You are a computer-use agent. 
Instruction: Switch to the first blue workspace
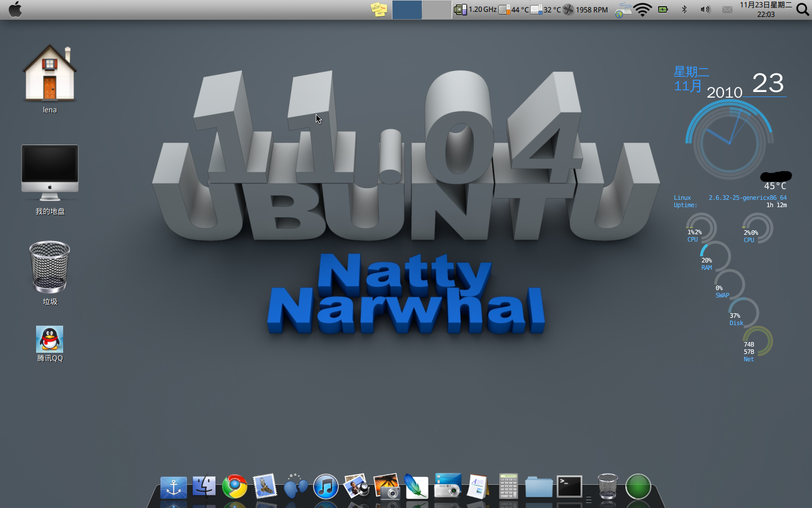(407, 10)
